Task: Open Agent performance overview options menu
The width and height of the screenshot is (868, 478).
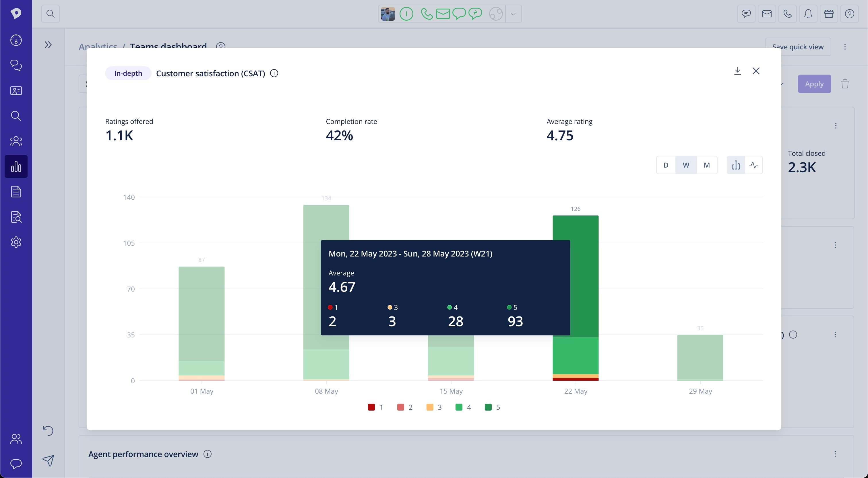Action: tap(835, 454)
